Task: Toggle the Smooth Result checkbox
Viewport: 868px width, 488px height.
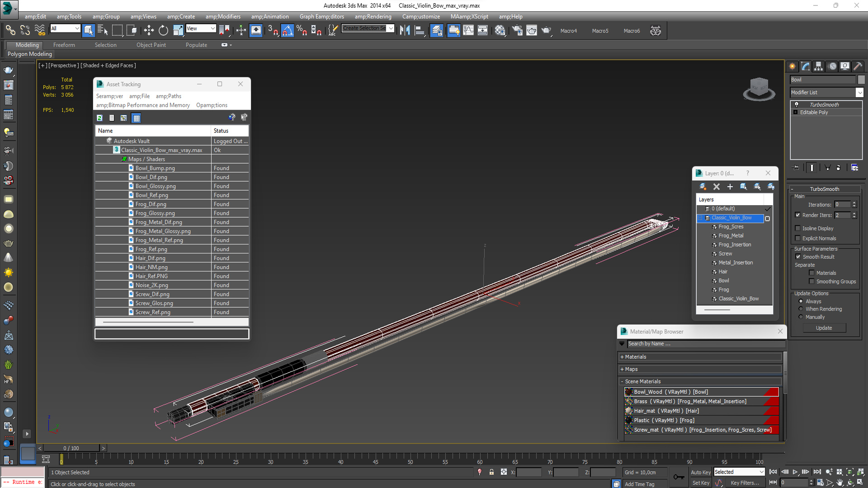Action: tap(798, 257)
